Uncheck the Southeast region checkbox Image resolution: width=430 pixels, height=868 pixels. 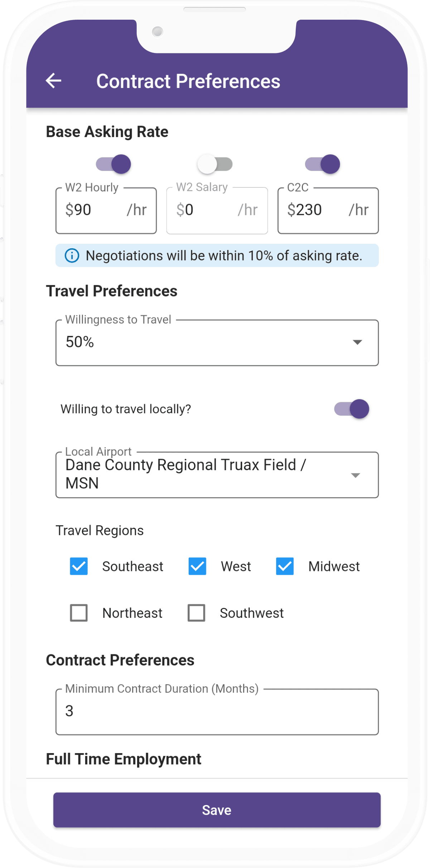(x=79, y=566)
